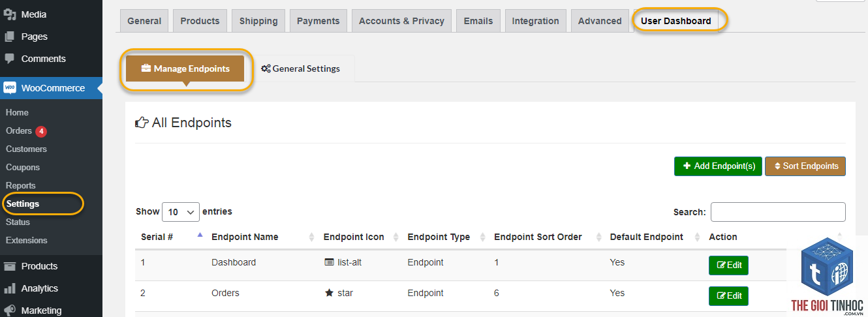The width and height of the screenshot is (868, 317).
Task: Click the Search input field
Action: pyautogui.click(x=778, y=212)
